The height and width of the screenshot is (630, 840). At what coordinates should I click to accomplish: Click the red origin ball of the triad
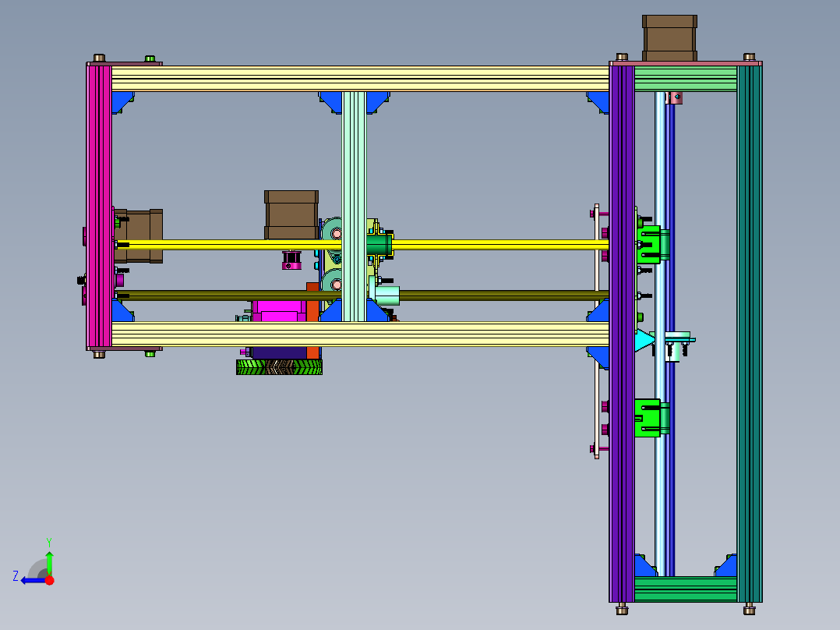49,580
